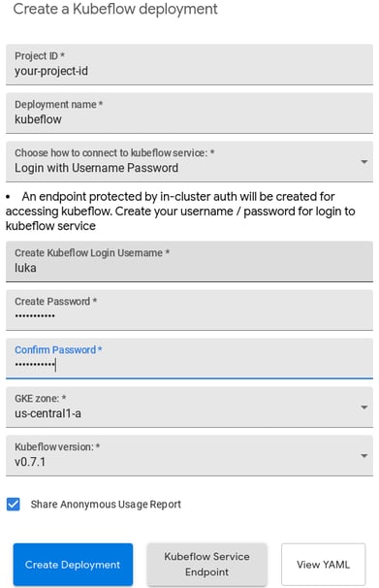Image resolution: width=379 pixels, height=588 pixels.
Task: Click the Create Deployment button
Action: point(73,565)
